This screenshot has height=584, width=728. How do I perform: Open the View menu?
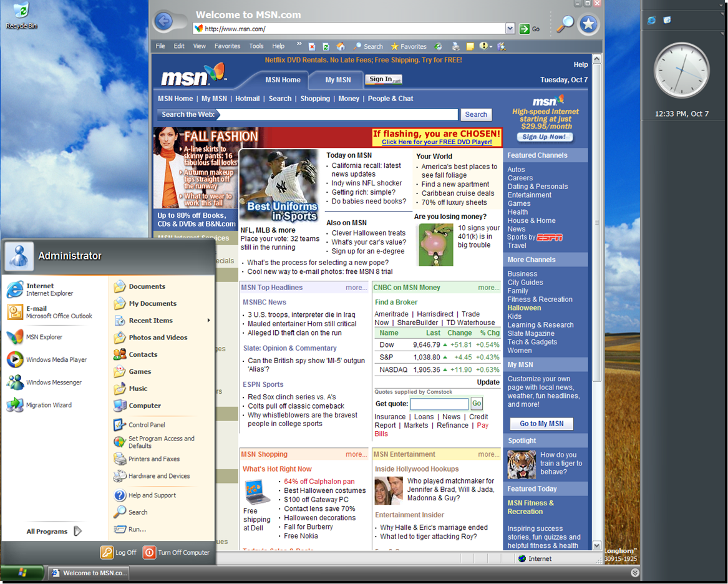(x=199, y=46)
